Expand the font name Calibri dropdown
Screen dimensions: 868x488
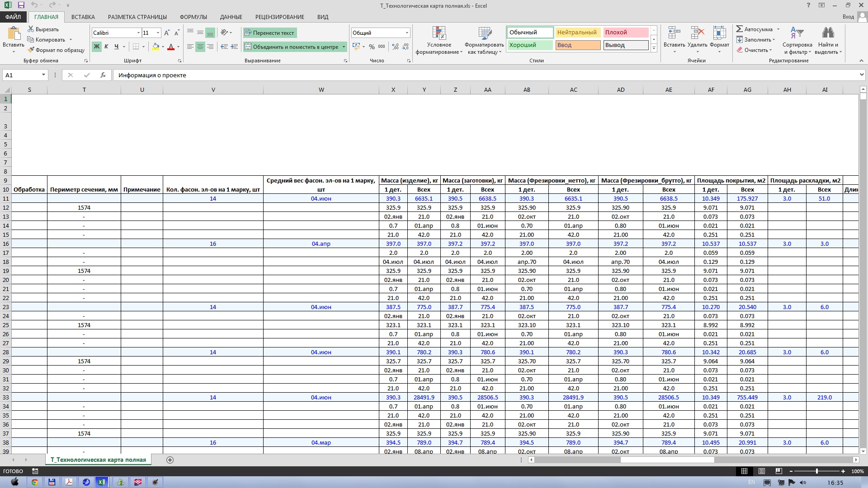138,33
